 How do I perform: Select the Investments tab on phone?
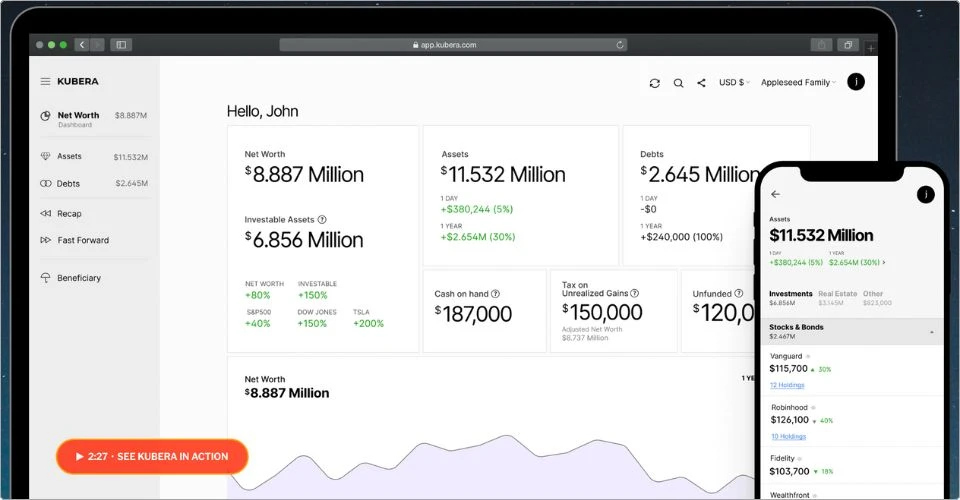pos(790,297)
